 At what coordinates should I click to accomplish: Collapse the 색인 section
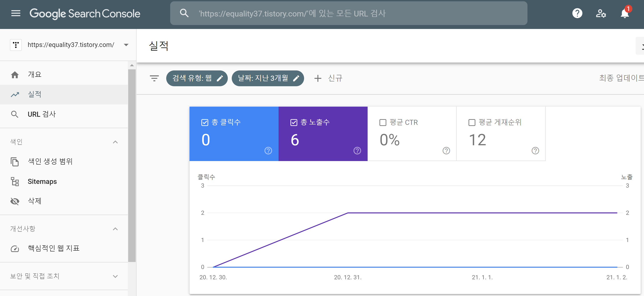115,142
